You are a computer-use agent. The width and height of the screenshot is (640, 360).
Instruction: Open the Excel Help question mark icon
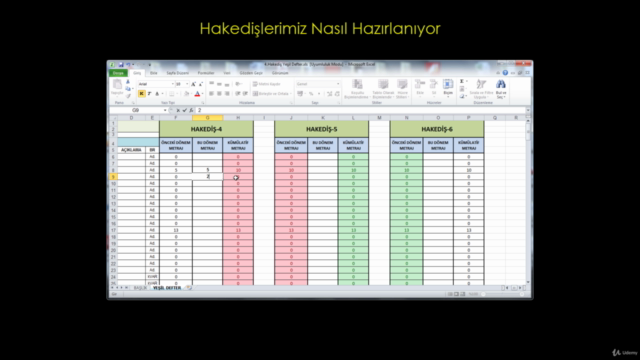pos(505,73)
